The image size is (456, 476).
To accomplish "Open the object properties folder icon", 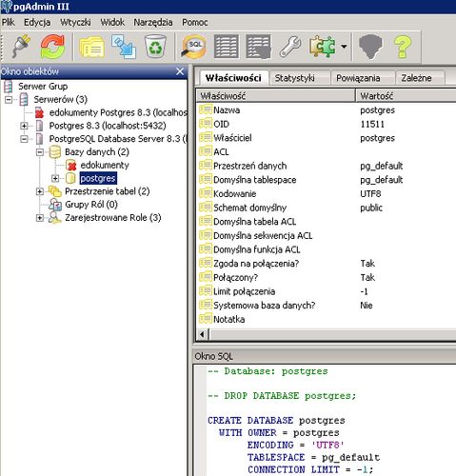I will point(91,48).
